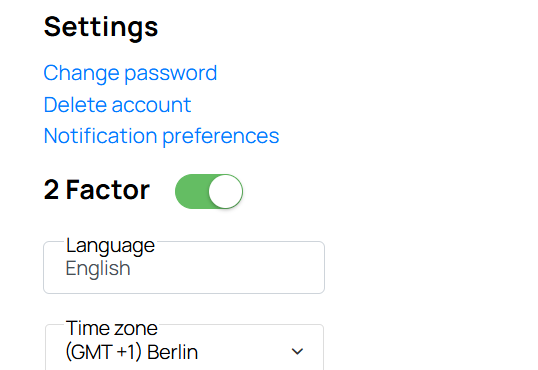
Task: Open the Time zone dropdown
Action: click(x=185, y=347)
